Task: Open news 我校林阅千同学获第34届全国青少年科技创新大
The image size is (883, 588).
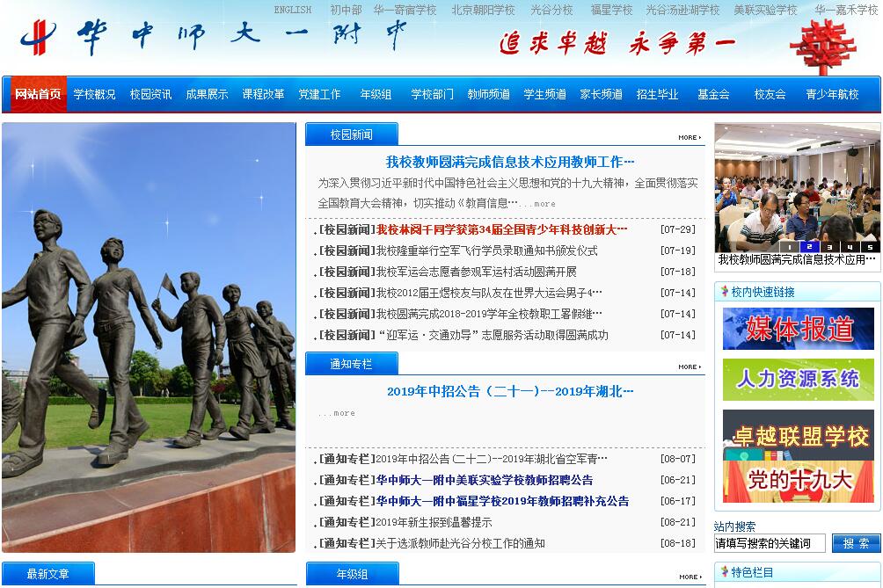Action: (502, 229)
